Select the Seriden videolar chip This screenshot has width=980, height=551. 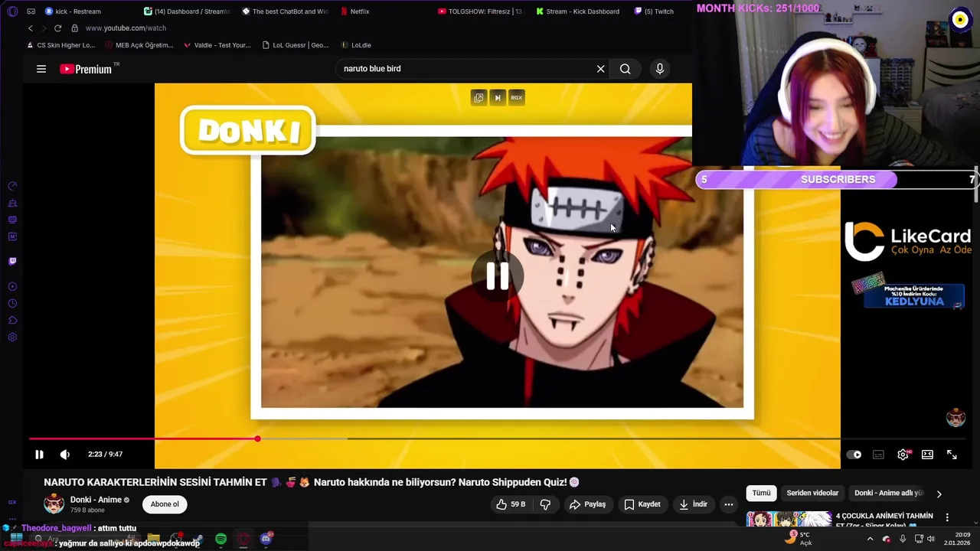[812, 494]
